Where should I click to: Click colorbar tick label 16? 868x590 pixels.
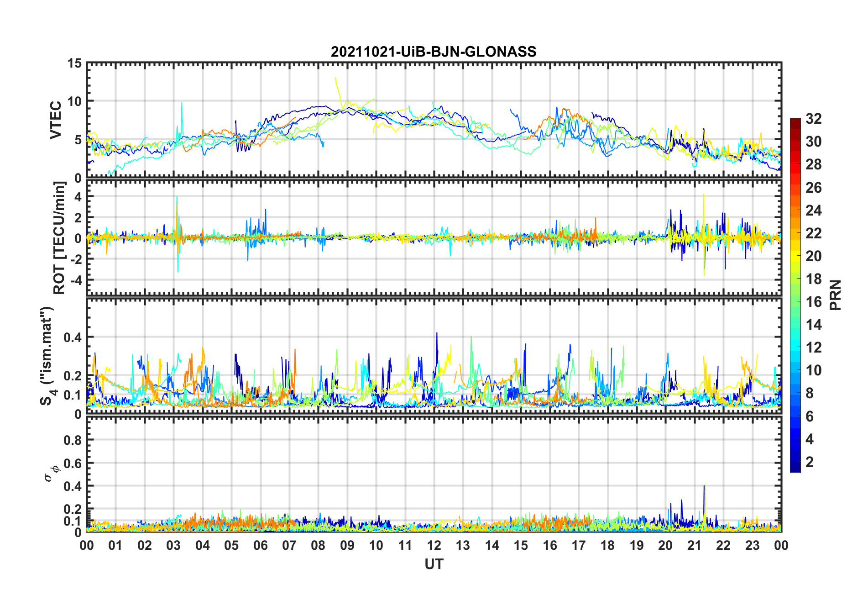814,301
